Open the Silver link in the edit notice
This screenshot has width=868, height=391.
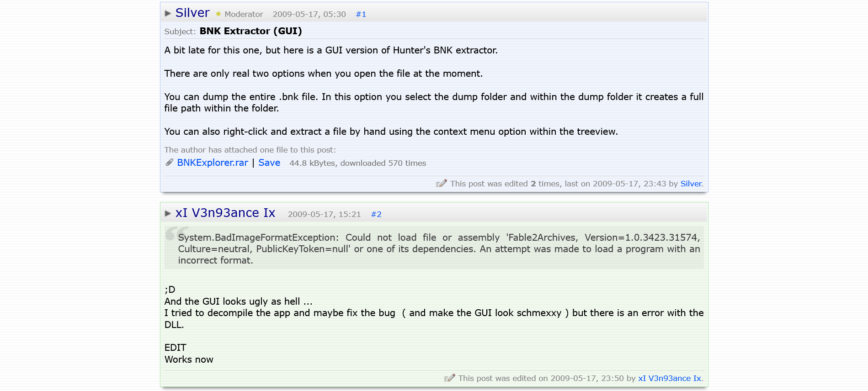click(691, 184)
